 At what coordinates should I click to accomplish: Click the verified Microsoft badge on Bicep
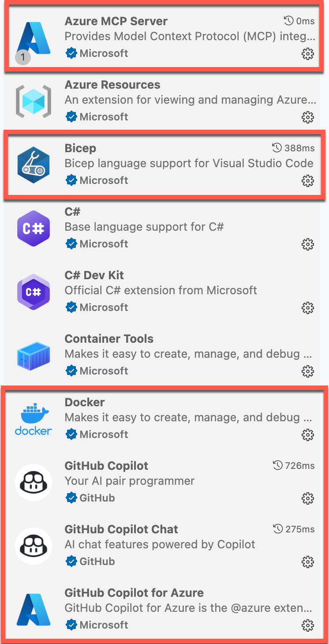click(x=71, y=180)
